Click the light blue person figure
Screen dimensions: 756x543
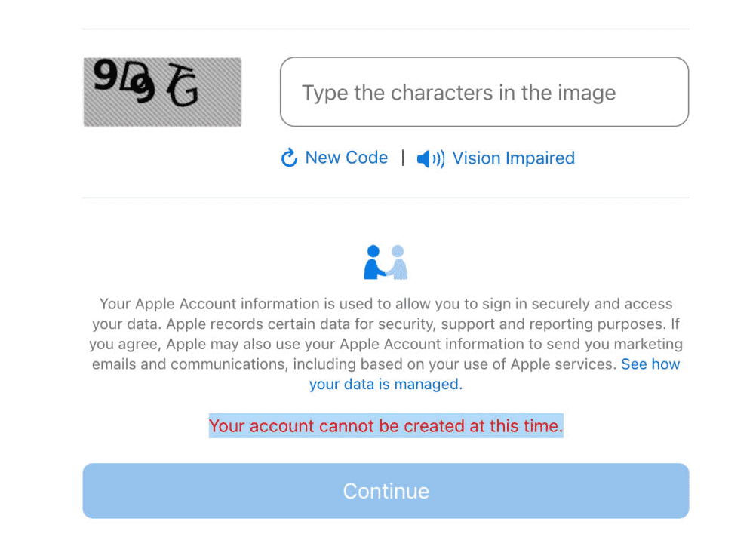coord(398,262)
